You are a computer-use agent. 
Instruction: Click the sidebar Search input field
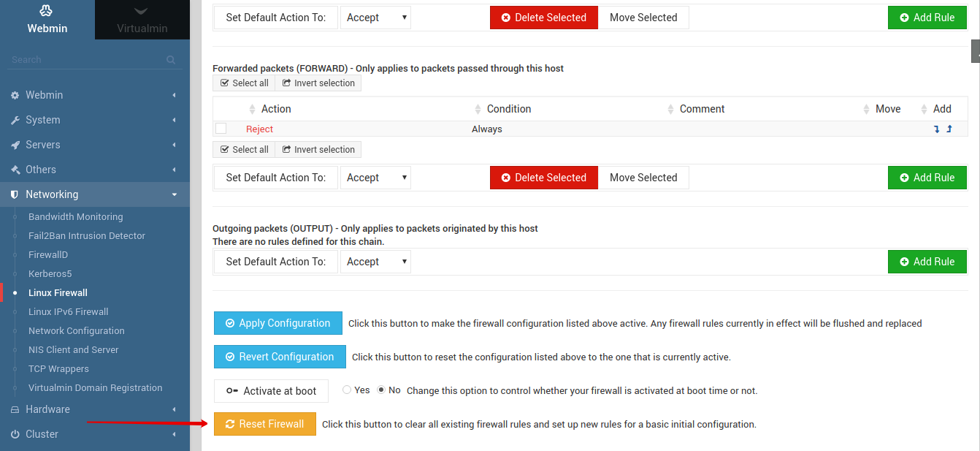pyautogui.click(x=84, y=60)
